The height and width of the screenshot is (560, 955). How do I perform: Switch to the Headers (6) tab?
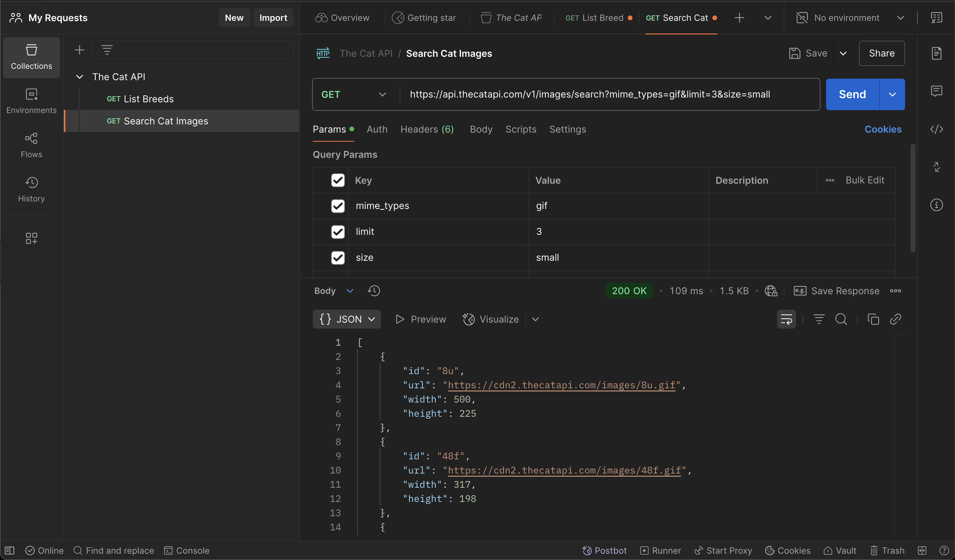click(427, 129)
